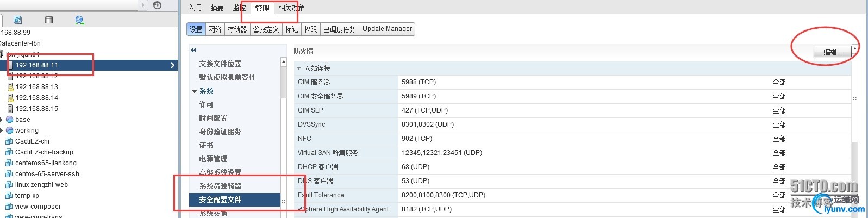Select 安全配置文件 in settings list
The image size is (868, 218).
point(220,200)
